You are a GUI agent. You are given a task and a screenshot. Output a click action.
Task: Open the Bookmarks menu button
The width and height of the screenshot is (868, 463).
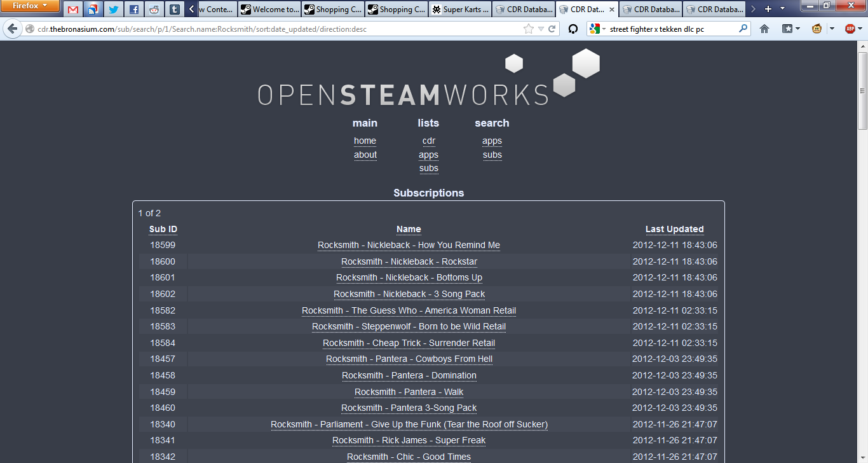click(x=791, y=29)
